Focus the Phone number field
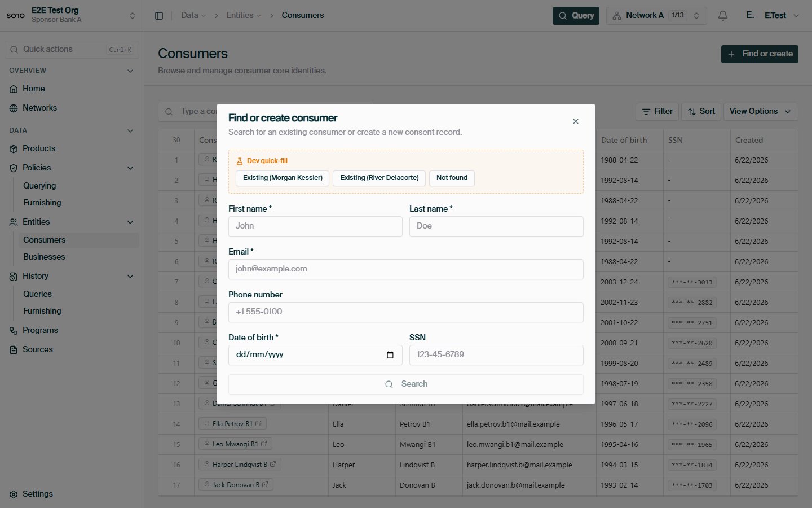 pos(406,312)
